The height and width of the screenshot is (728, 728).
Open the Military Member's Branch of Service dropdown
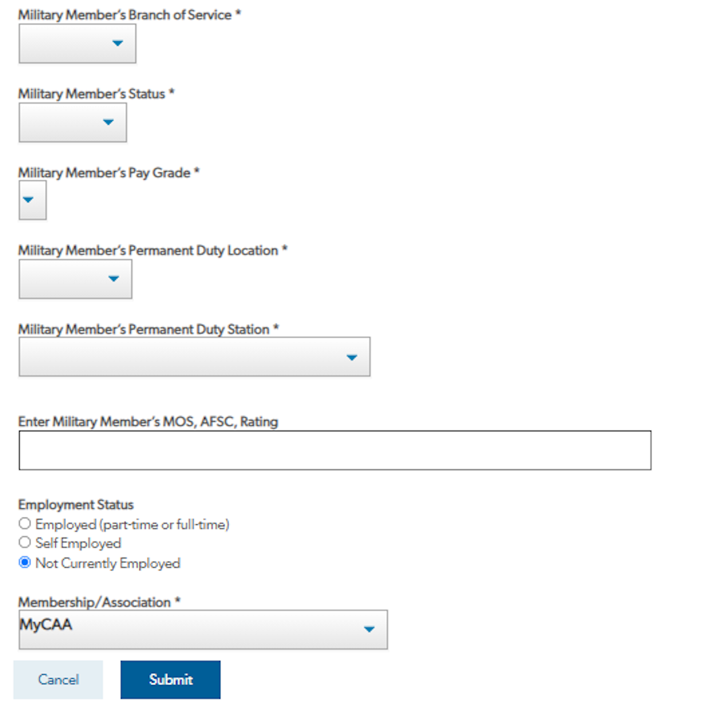[x=77, y=43]
